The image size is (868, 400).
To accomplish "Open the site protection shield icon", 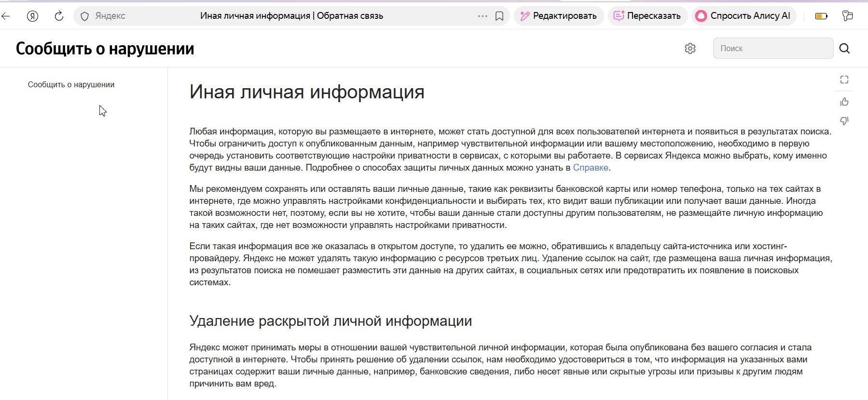I will tap(84, 16).
